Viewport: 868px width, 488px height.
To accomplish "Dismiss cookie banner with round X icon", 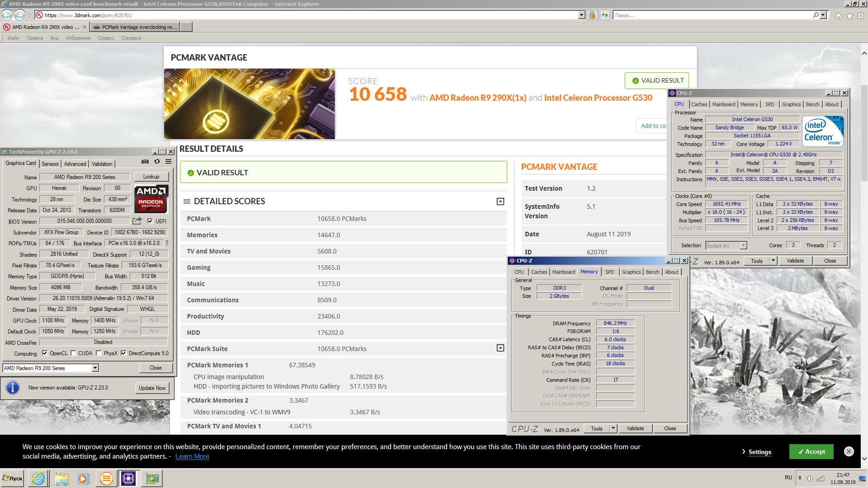I will click(849, 451).
